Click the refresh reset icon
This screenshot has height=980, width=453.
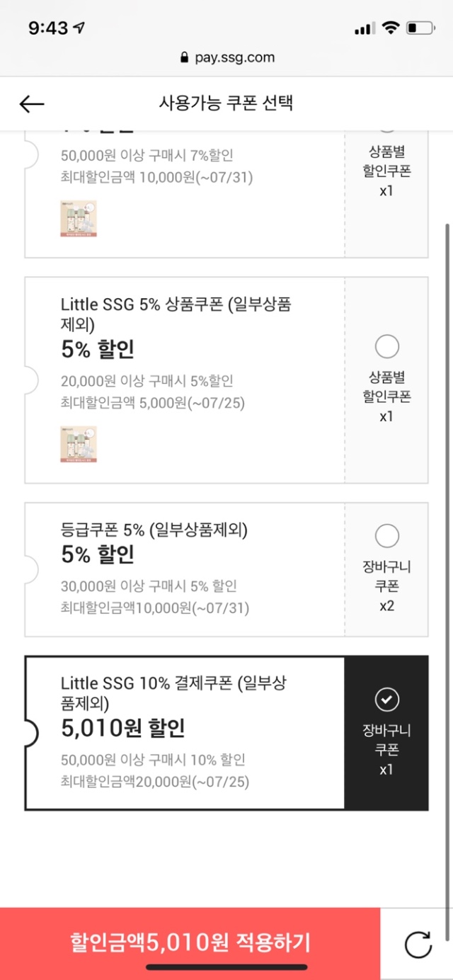click(418, 945)
